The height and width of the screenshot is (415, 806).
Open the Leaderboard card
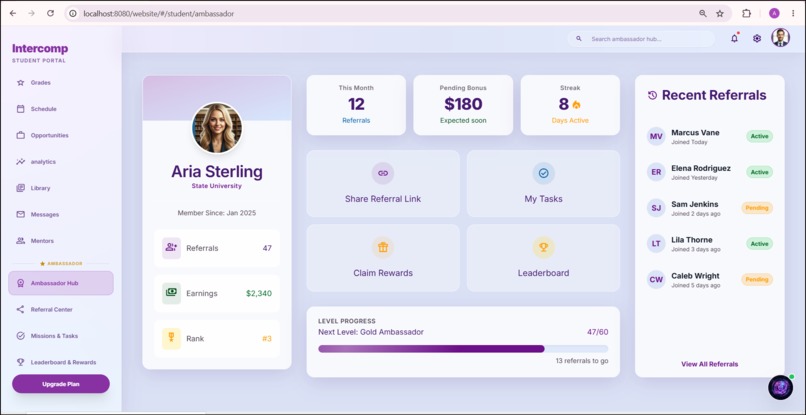point(543,258)
